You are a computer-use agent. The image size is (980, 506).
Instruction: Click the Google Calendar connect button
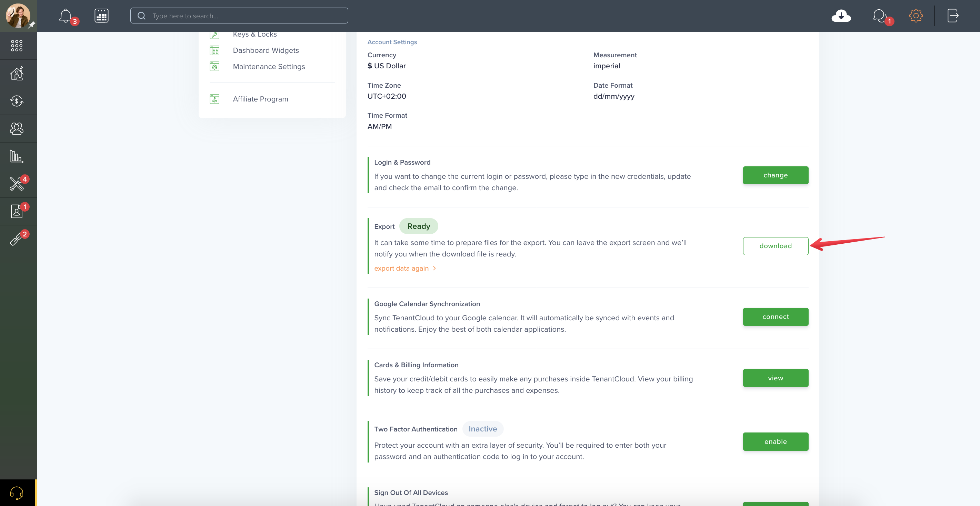(775, 317)
